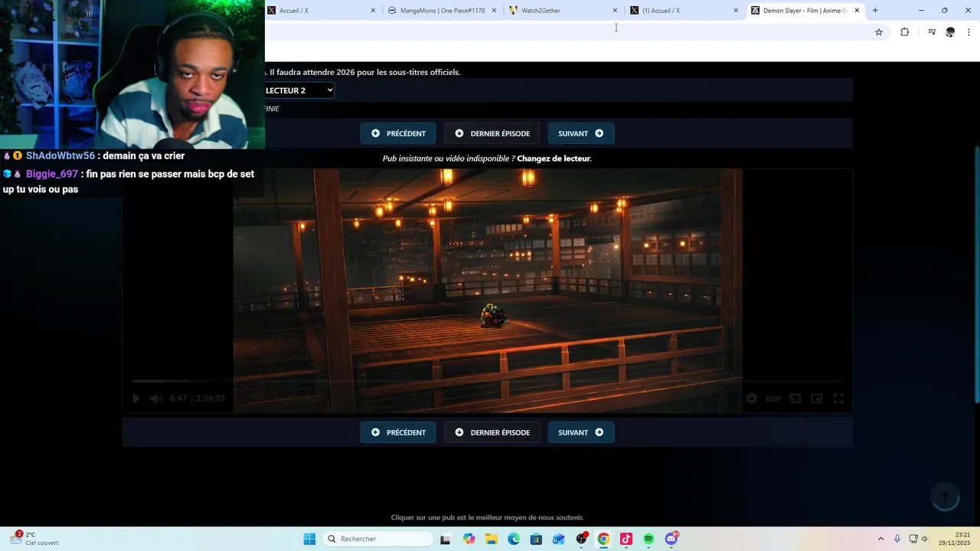The width and height of the screenshot is (980, 551).
Task: Open Outlook from the taskbar
Action: [559, 539]
